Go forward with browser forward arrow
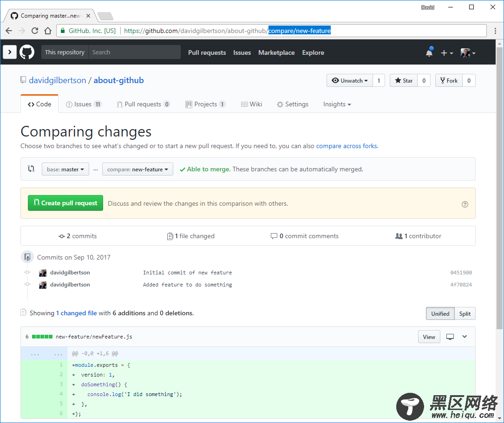The height and width of the screenshot is (423, 504). tap(22, 31)
